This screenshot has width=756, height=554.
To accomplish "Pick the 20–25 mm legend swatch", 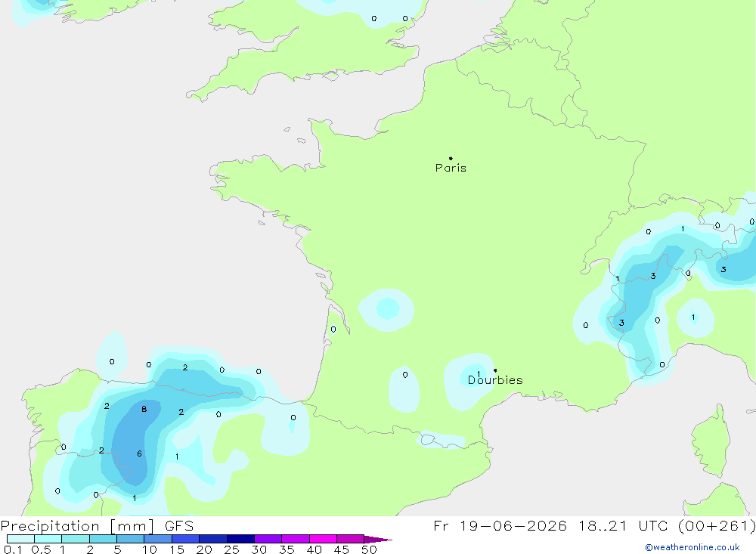I will point(213,539).
